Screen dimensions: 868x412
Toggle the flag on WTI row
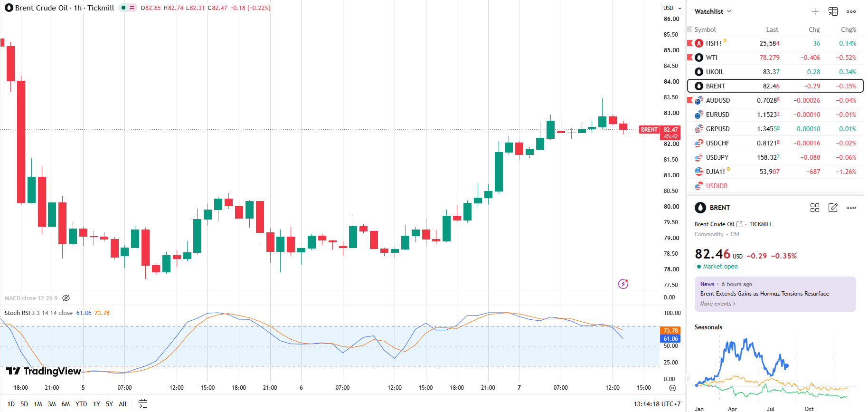[690, 57]
